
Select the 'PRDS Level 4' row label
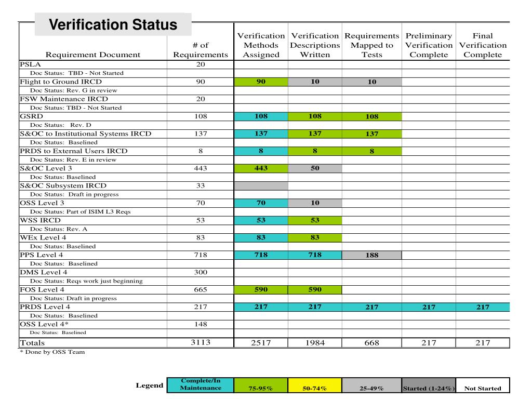[45, 307]
